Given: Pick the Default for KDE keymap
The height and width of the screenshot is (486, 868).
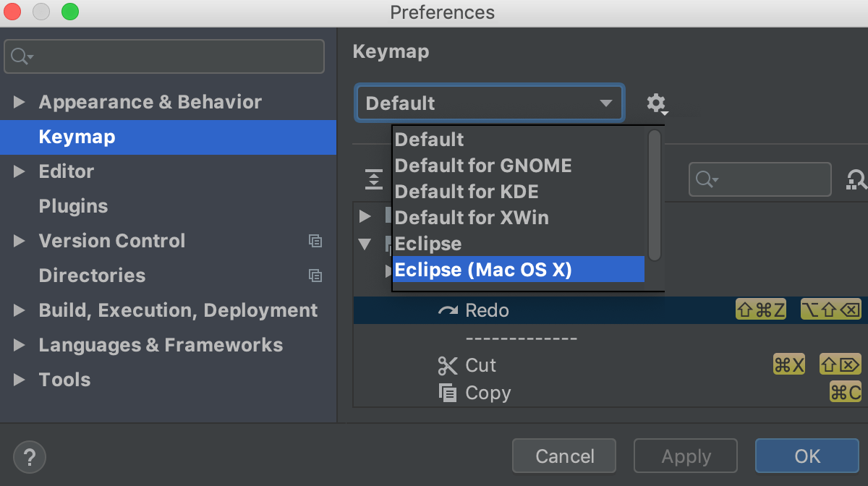Looking at the screenshot, I should 467,192.
